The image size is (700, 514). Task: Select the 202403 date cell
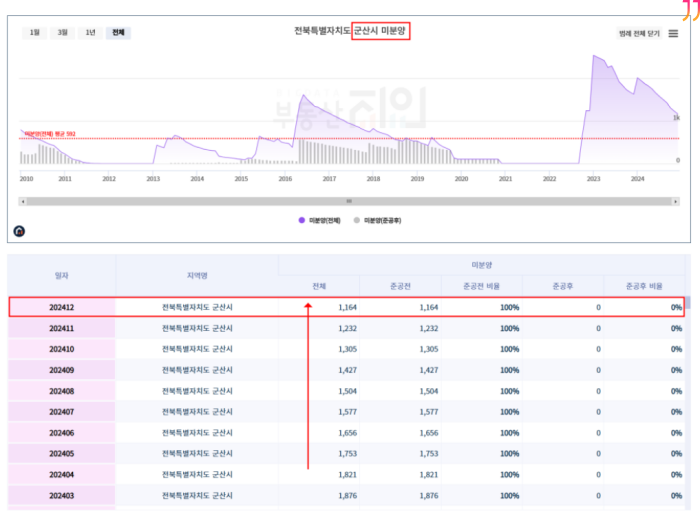click(62, 495)
